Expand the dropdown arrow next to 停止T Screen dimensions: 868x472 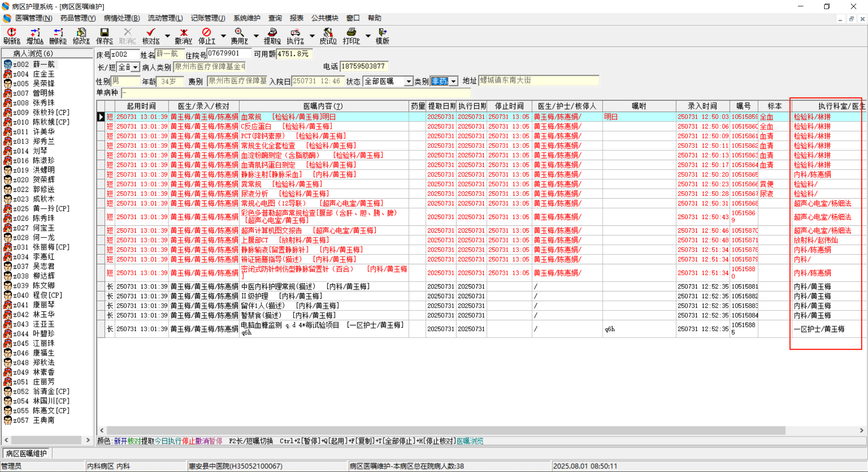[x=223, y=36]
